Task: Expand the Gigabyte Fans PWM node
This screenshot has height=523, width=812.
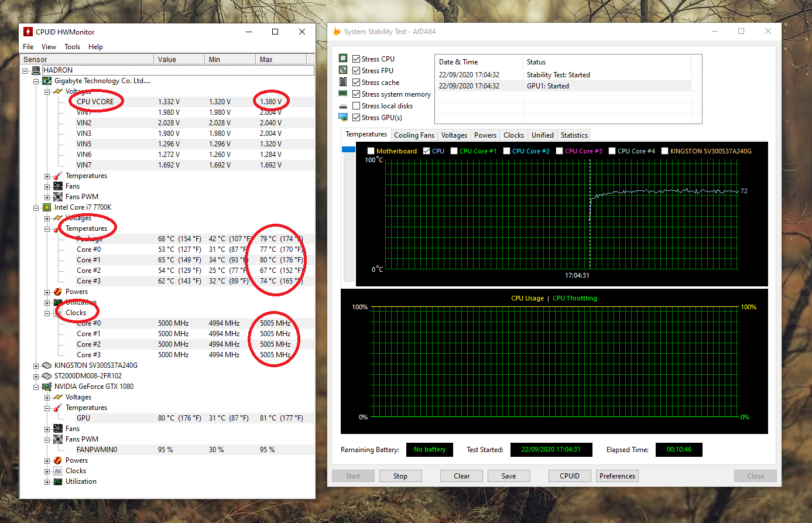Action: pos(47,197)
